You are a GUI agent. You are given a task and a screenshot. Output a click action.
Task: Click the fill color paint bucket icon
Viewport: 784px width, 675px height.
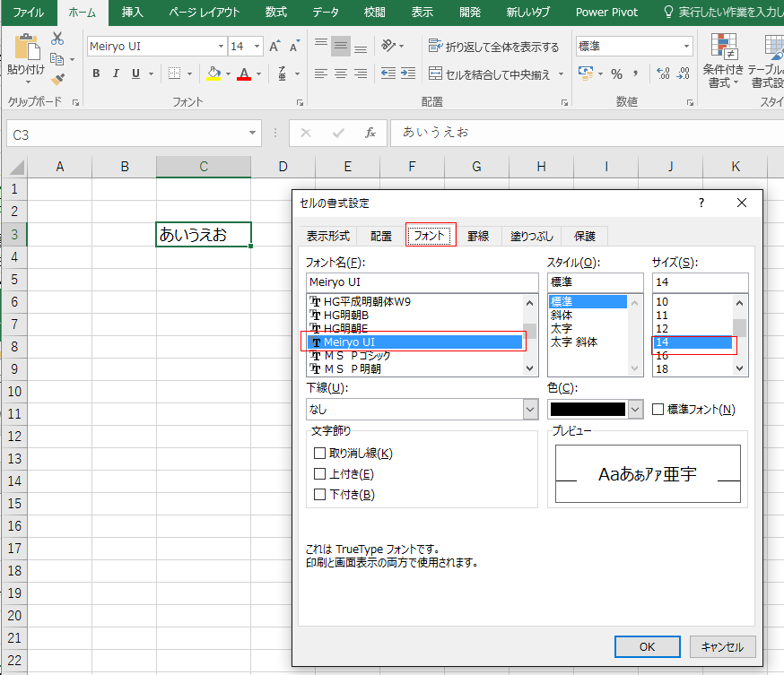[x=213, y=74]
